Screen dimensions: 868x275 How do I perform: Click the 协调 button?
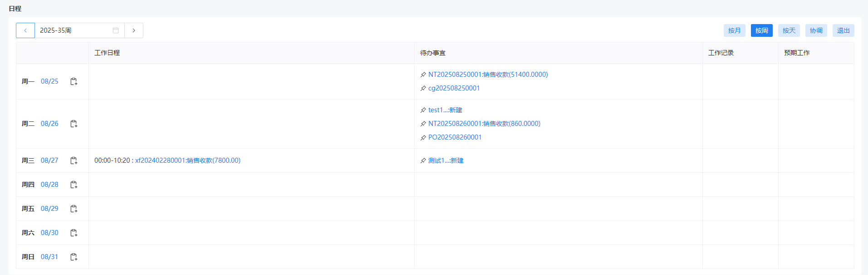click(816, 30)
